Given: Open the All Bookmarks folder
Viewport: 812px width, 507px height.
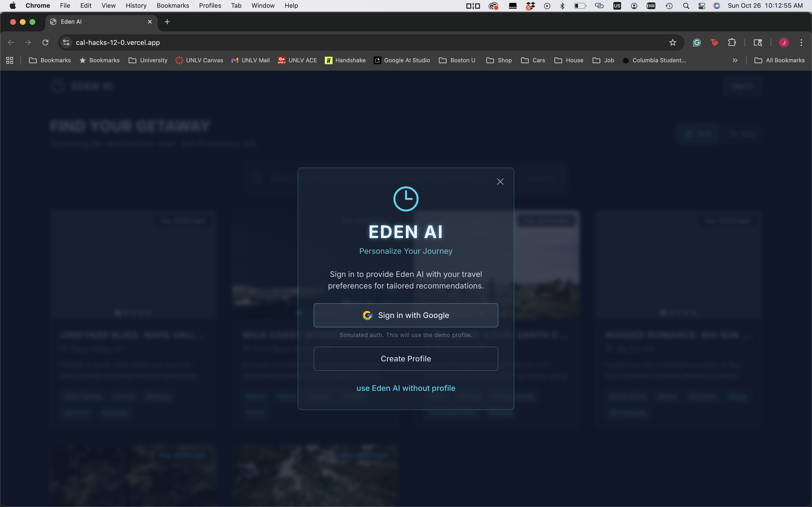Looking at the screenshot, I should [779, 60].
